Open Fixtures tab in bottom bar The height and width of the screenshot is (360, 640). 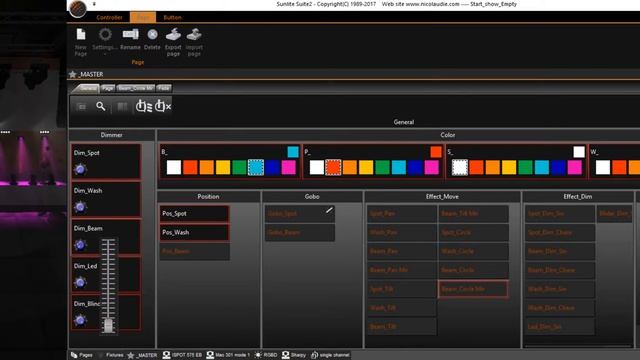[111, 355]
